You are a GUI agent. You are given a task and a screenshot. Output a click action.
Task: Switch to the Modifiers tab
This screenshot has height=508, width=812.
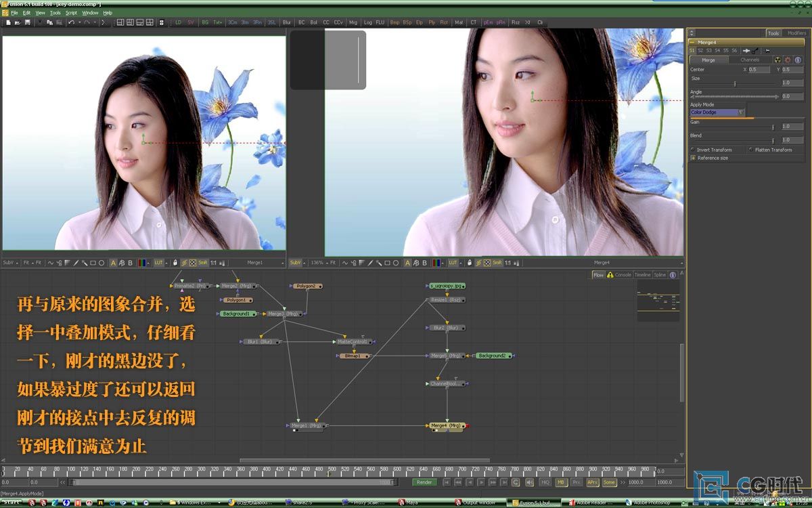(796, 33)
